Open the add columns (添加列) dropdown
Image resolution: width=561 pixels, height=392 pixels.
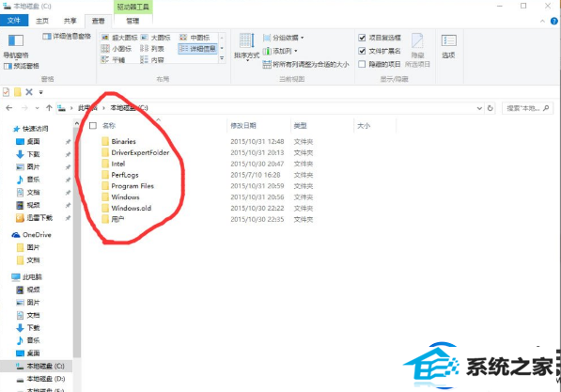280,51
